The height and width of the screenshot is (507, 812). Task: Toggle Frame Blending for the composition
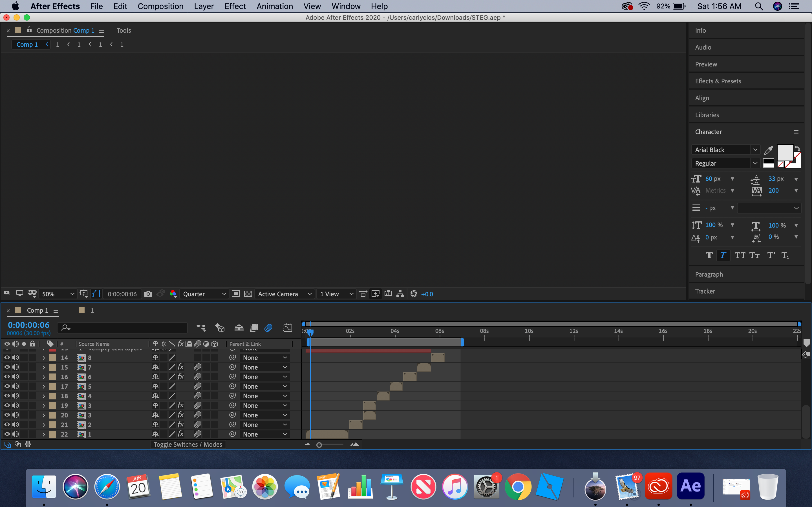[x=254, y=328]
